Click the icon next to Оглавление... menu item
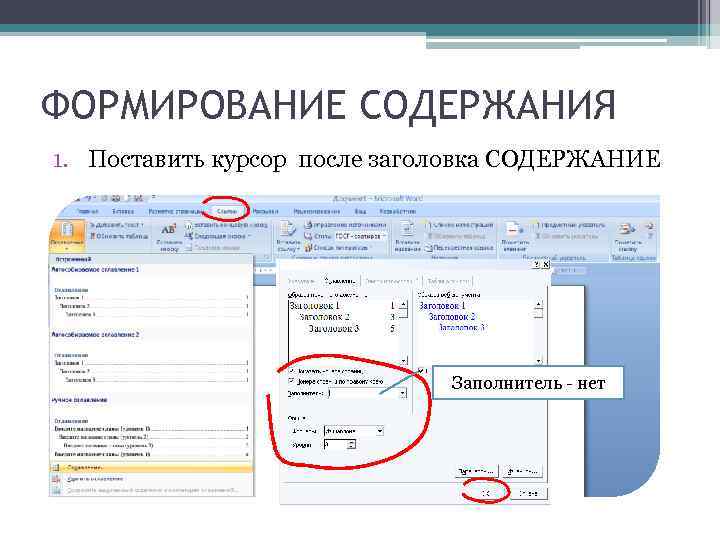The height and width of the screenshot is (540, 720). tap(56, 467)
